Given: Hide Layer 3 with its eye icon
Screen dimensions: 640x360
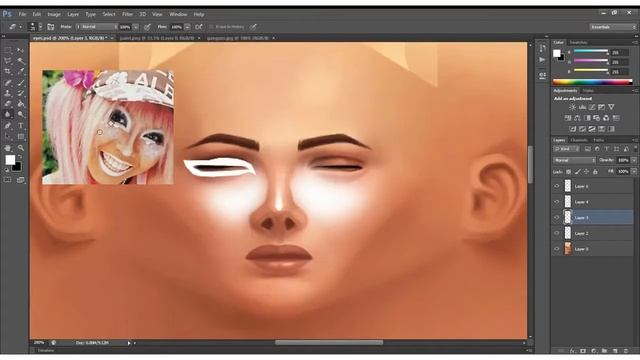Looking at the screenshot, I should (x=557, y=218).
